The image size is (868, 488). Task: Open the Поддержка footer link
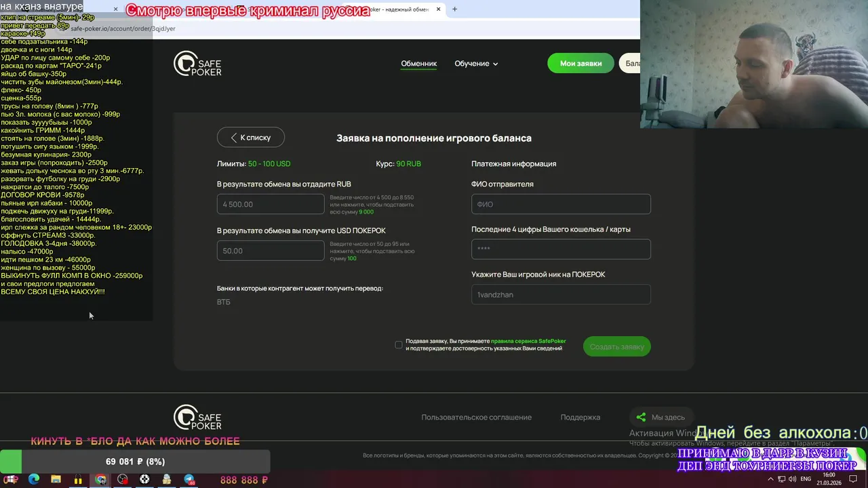580,418
